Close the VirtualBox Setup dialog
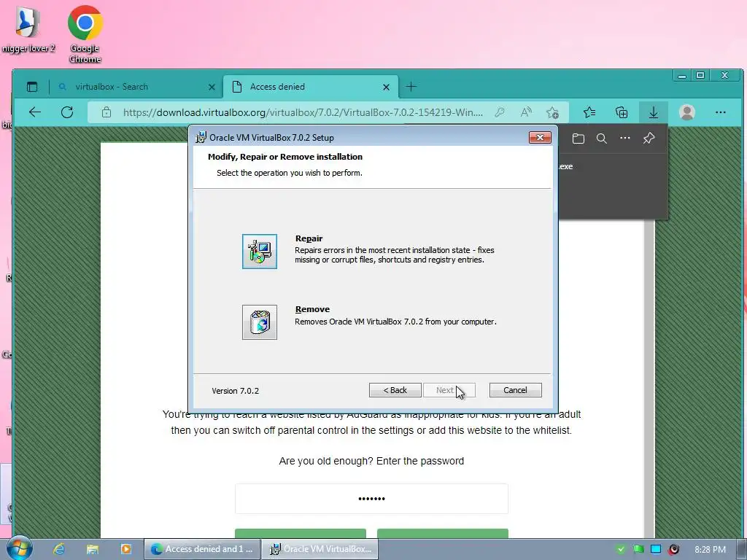This screenshot has height=560, width=747. pyautogui.click(x=540, y=137)
